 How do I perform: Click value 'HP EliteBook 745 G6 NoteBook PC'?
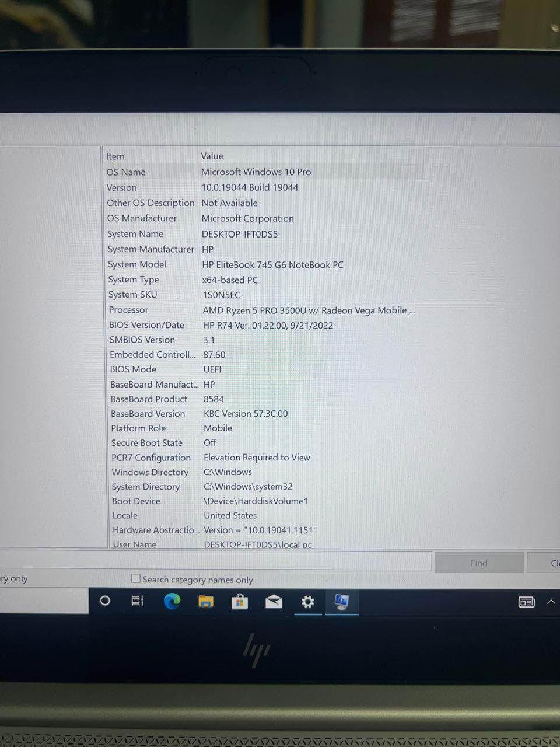coord(272,265)
